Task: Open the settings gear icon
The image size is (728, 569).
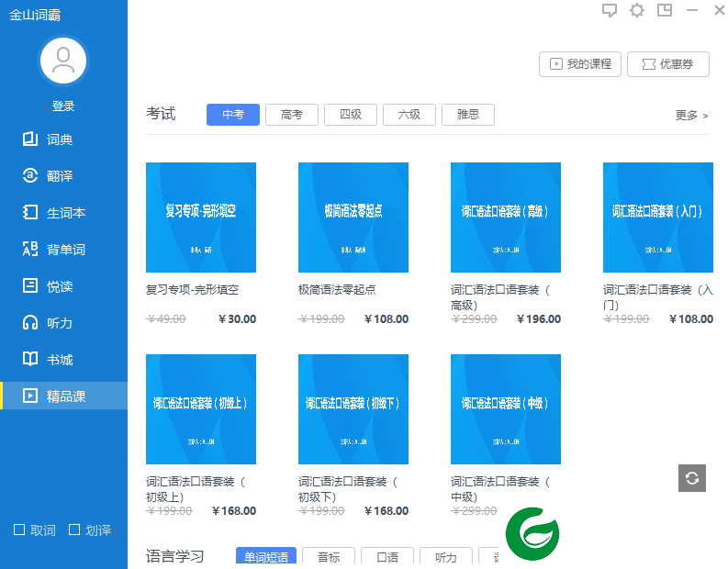Action: coord(636,10)
